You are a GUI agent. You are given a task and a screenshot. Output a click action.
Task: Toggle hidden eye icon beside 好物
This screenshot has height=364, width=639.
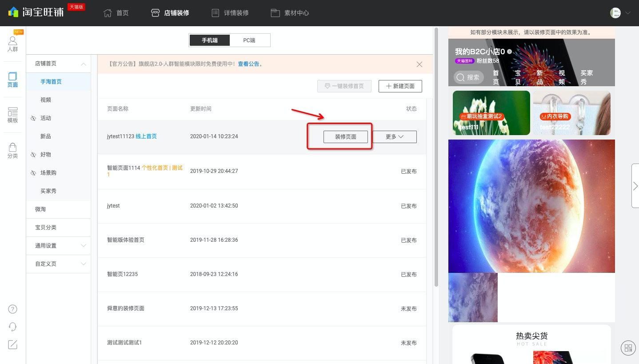(33, 155)
